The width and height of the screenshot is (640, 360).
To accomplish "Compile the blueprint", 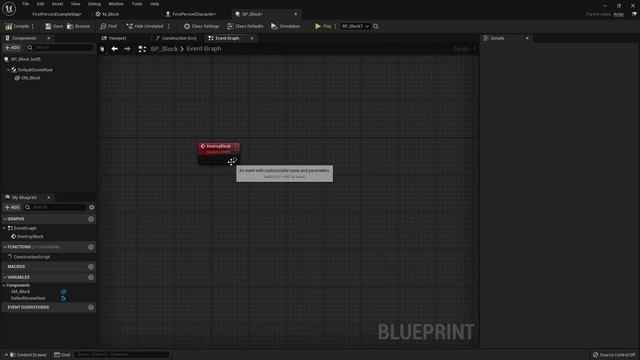I will point(18,26).
